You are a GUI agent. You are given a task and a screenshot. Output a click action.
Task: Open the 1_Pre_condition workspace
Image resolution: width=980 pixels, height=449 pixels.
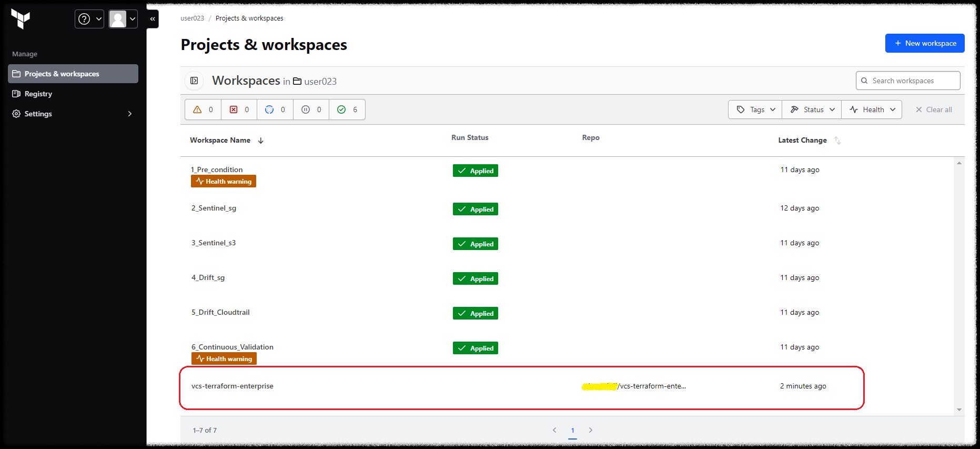coord(217,169)
